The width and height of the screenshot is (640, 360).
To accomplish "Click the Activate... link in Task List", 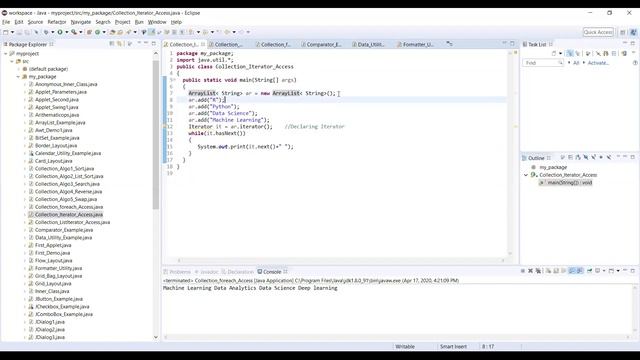I will coord(598,63).
